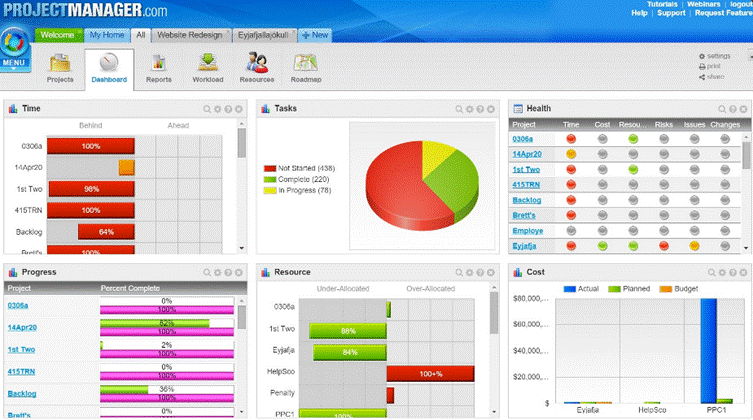Click the red Risks status for Eyjafja
Image resolution: width=753 pixels, height=420 pixels.
pos(664,246)
